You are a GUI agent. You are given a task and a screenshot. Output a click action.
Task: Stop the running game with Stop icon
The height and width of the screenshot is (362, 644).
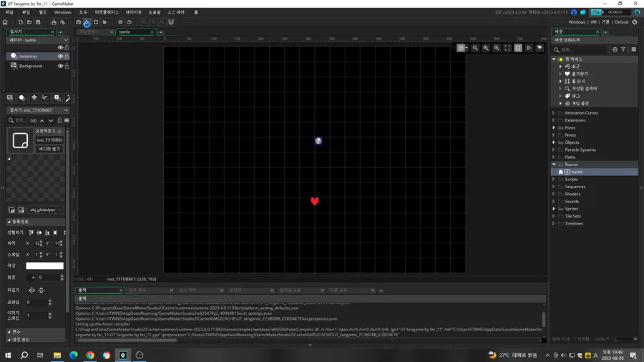pos(96,22)
